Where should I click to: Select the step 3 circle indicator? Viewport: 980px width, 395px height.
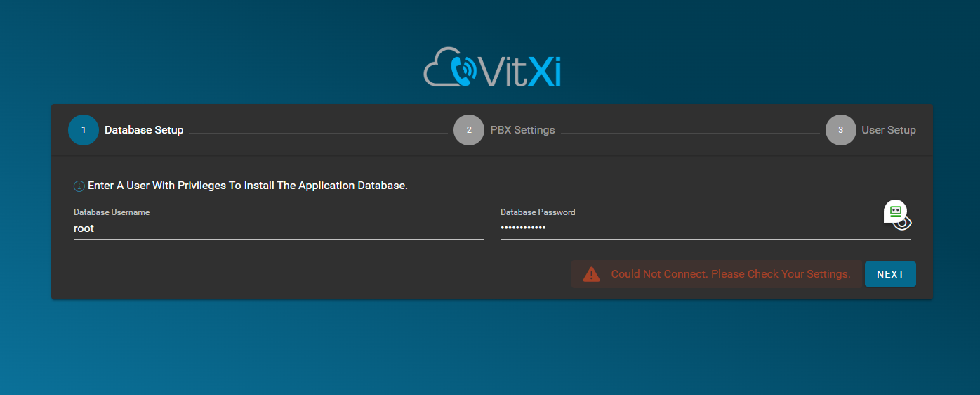(x=841, y=130)
